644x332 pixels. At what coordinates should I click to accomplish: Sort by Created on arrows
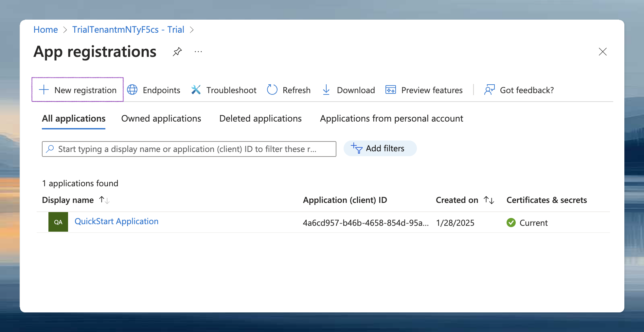pyautogui.click(x=489, y=200)
